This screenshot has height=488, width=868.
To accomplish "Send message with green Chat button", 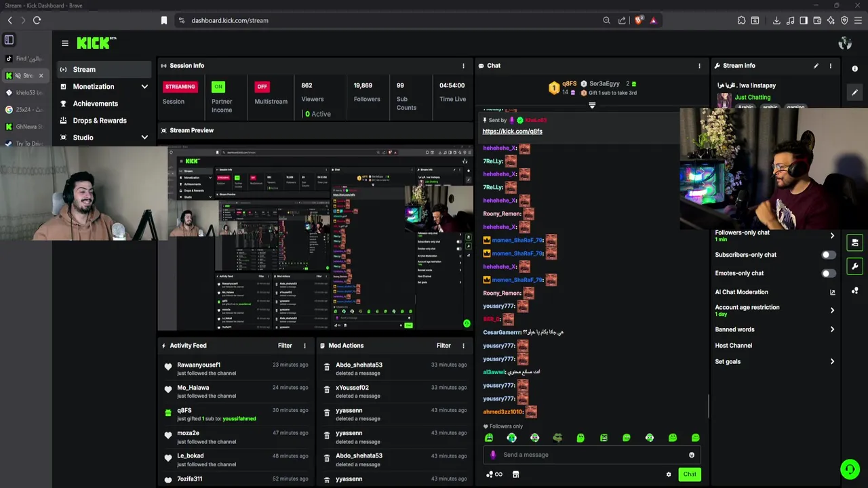I will 690,474.
